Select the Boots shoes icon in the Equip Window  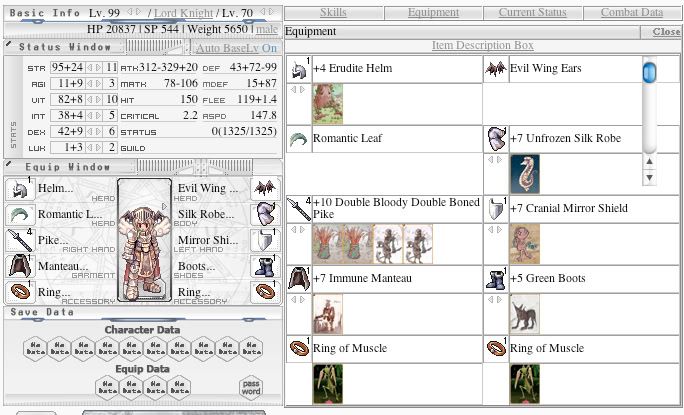click(264, 266)
